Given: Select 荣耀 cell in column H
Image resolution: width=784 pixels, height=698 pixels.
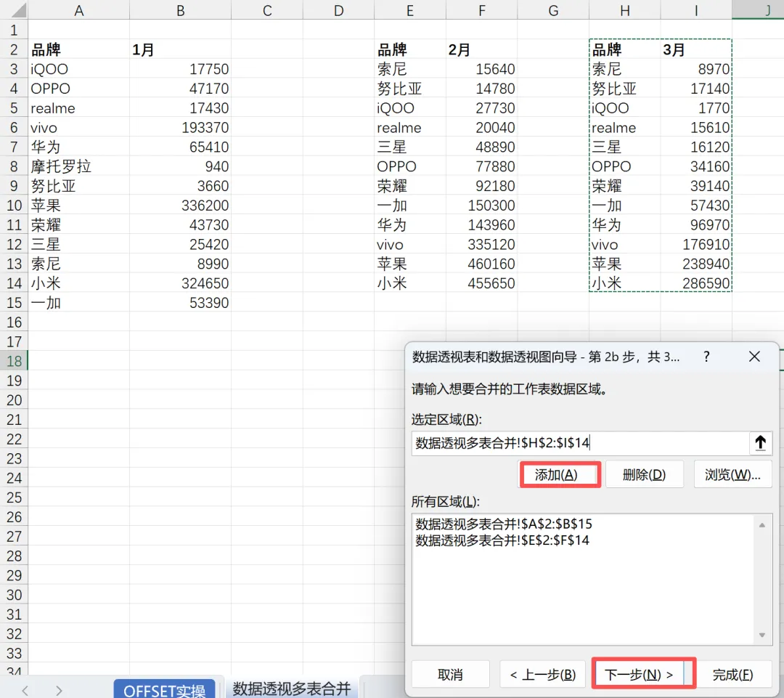Looking at the screenshot, I should click(x=624, y=186).
